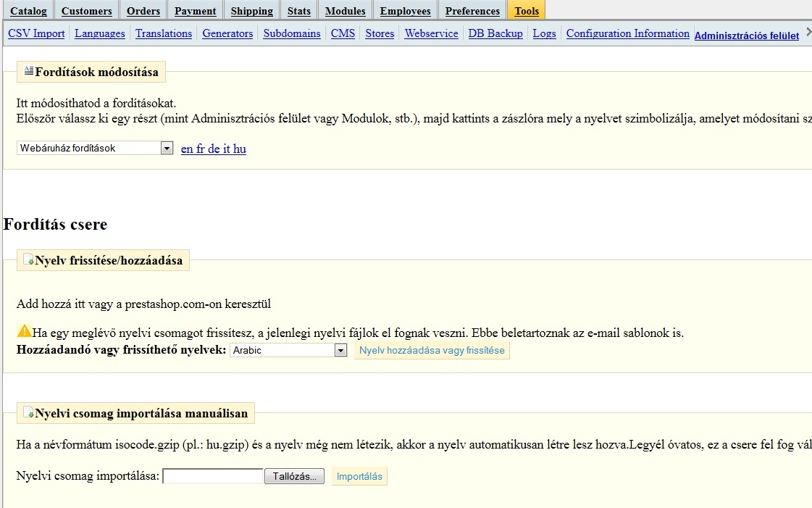Go to the Webservice submenu link
The width and height of the screenshot is (812, 508).
tap(432, 33)
